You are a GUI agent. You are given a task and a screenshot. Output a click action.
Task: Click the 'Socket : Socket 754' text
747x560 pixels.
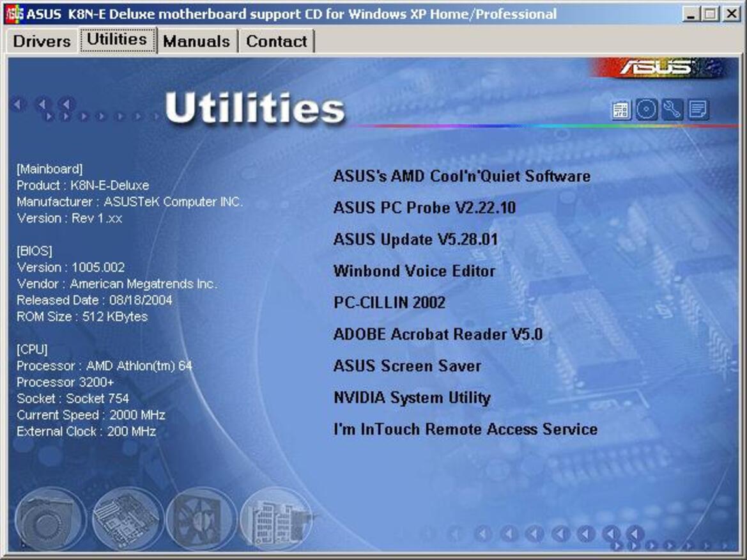coord(73,398)
